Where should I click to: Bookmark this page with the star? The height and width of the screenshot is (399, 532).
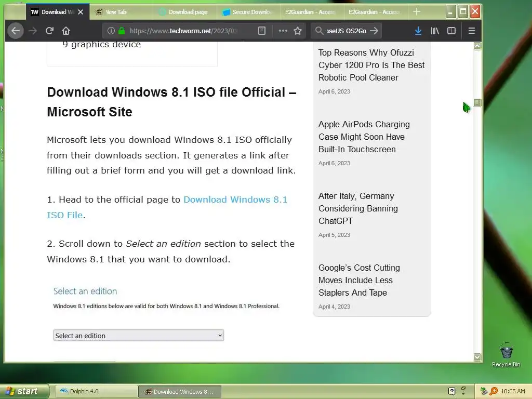point(298,31)
